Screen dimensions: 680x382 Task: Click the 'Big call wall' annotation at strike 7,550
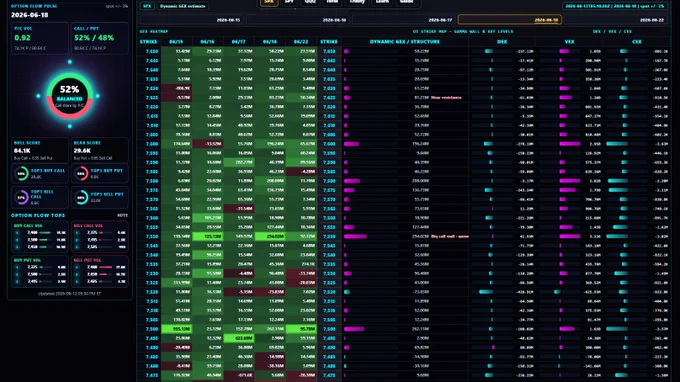[x=450, y=236]
